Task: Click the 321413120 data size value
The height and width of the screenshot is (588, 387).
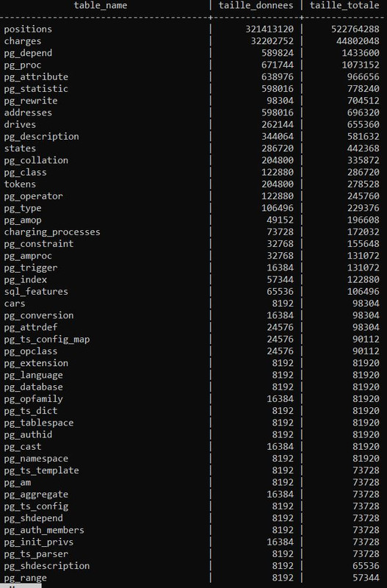Action: 270,29
